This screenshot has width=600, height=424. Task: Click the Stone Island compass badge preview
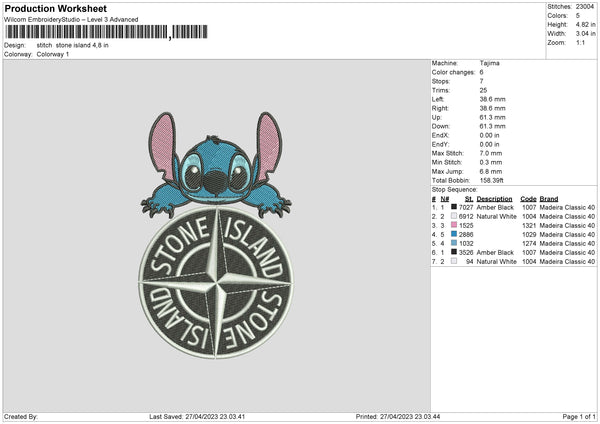(215, 283)
